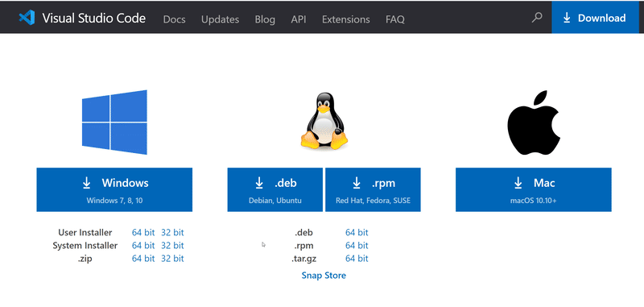The width and height of the screenshot is (644, 307).
Task: Click Linux .rpm 64 bit link
Action: coord(357,246)
